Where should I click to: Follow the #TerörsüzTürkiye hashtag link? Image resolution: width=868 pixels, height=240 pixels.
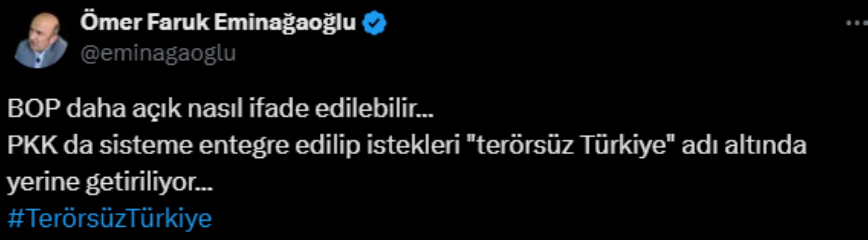110,219
